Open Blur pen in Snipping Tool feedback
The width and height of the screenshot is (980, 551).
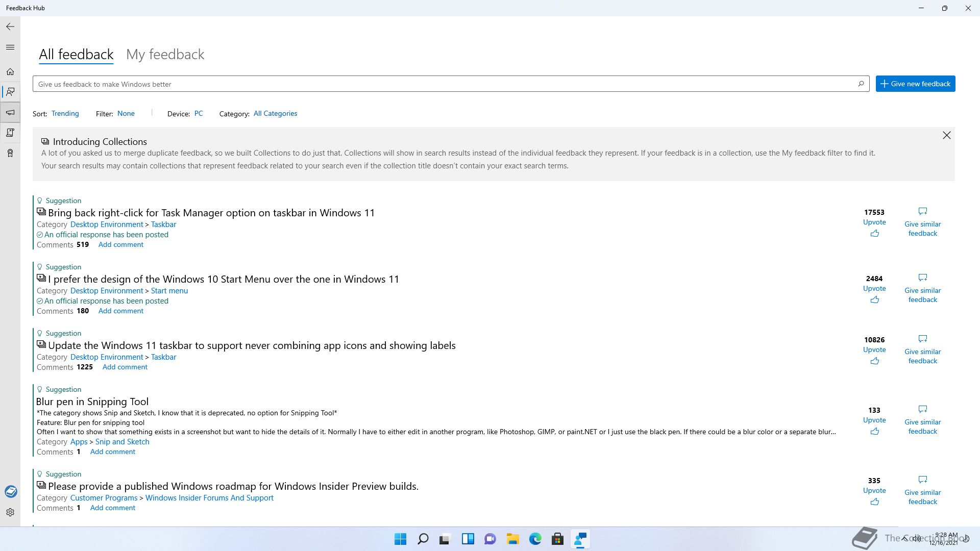(x=92, y=402)
